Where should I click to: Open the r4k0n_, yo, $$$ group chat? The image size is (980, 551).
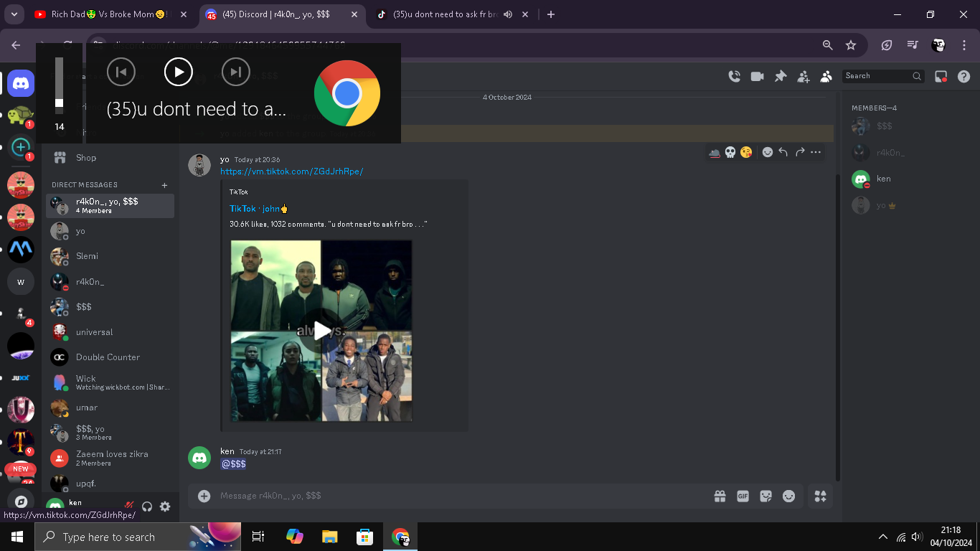110,206
